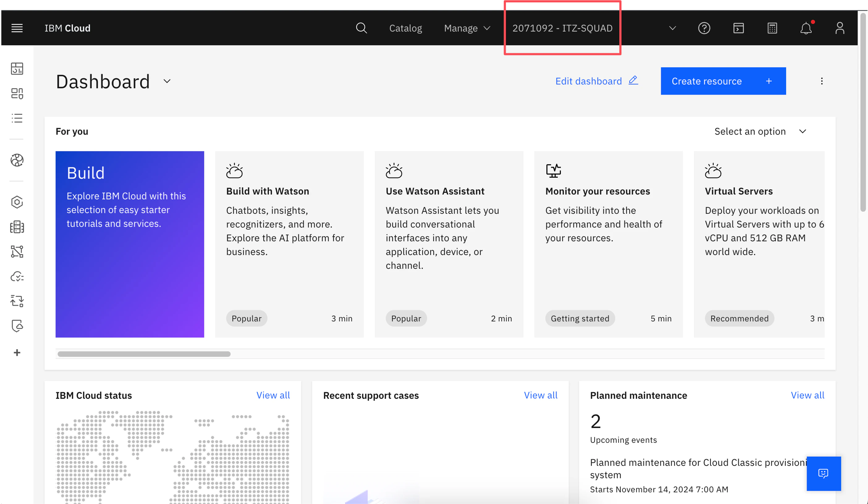
Task: Launch the IBM Cloud Shell icon
Action: coord(738,28)
